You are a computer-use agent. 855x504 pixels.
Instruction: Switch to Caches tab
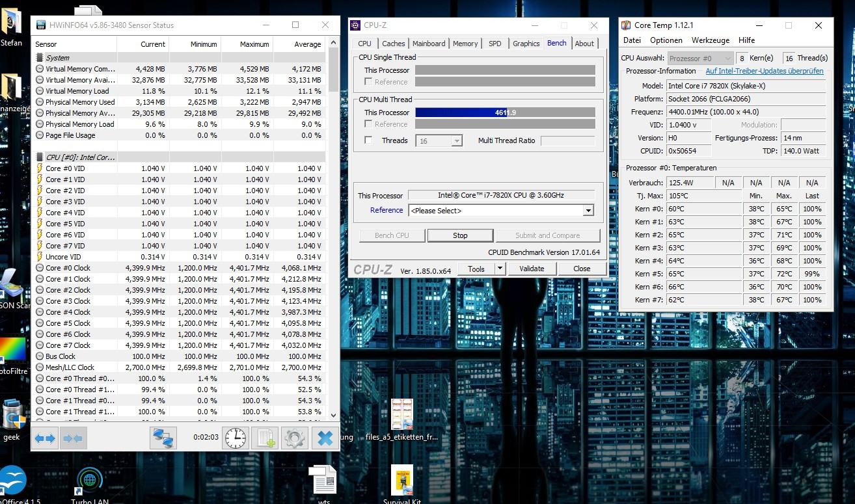[x=393, y=44]
